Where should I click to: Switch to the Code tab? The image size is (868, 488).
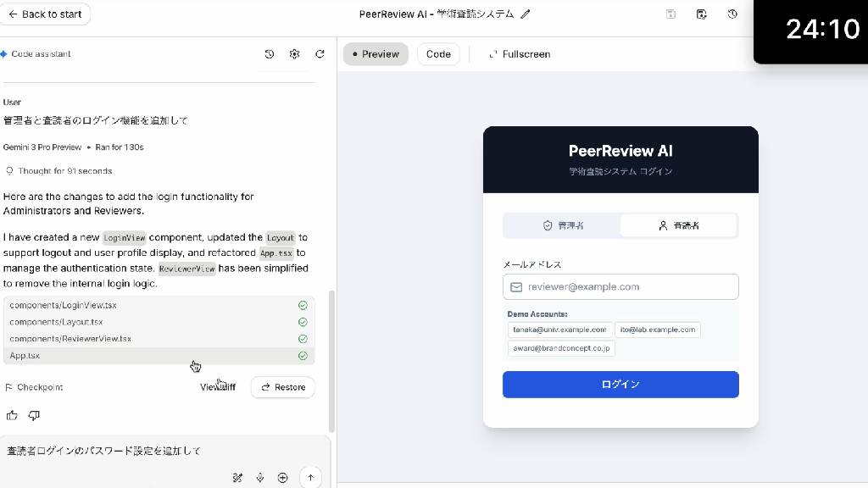[x=438, y=54]
